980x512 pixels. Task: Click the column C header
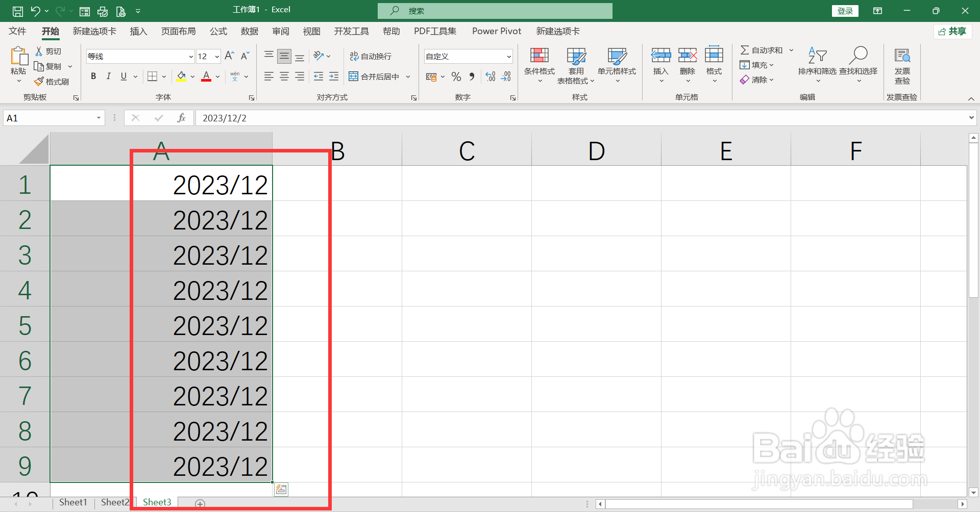pyautogui.click(x=467, y=150)
